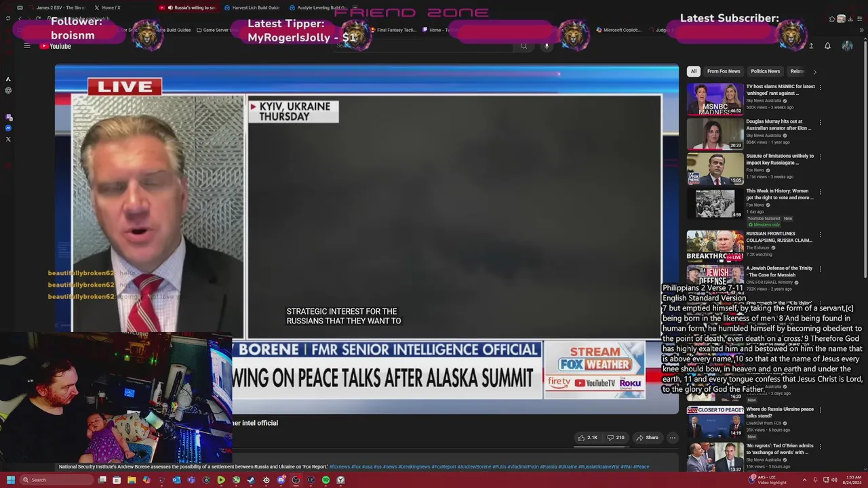868x488 pixels.
Task: Open Discord from the taskbar
Action: pyautogui.click(x=281, y=480)
